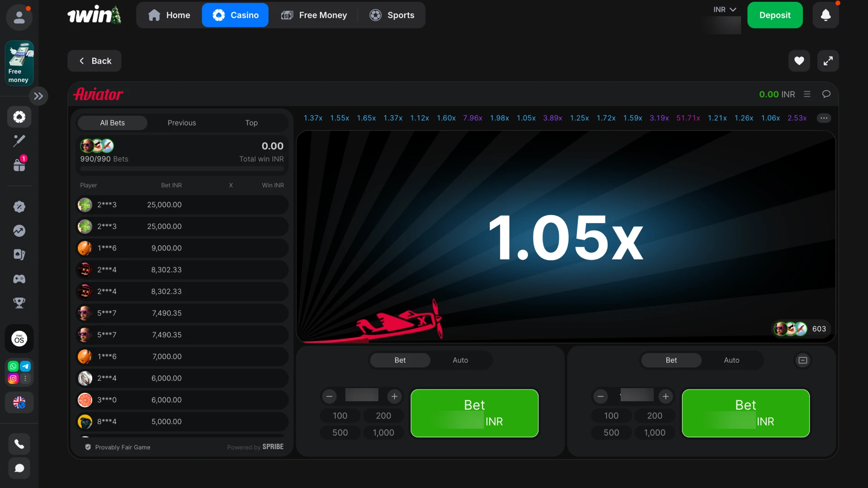
Task: Remove second bet panel with minus icon
Action: 802,360
